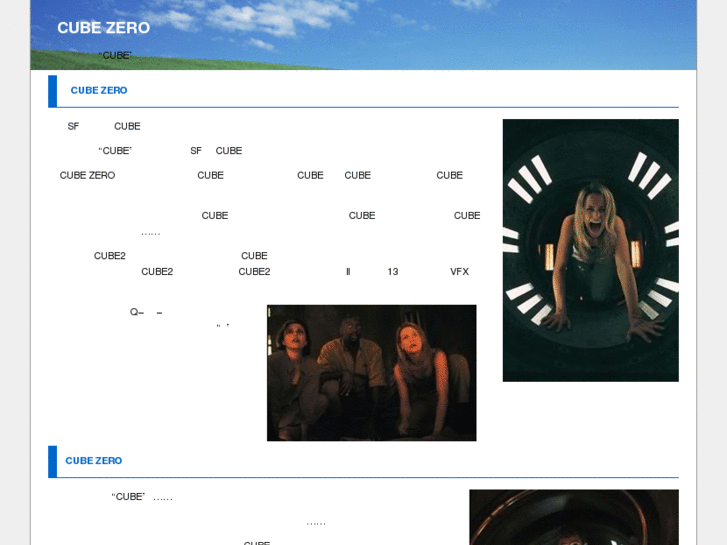Click the "CUBE ZERO" text in the body paragraph
Screen dimensions: 727x545
(x=87, y=175)
